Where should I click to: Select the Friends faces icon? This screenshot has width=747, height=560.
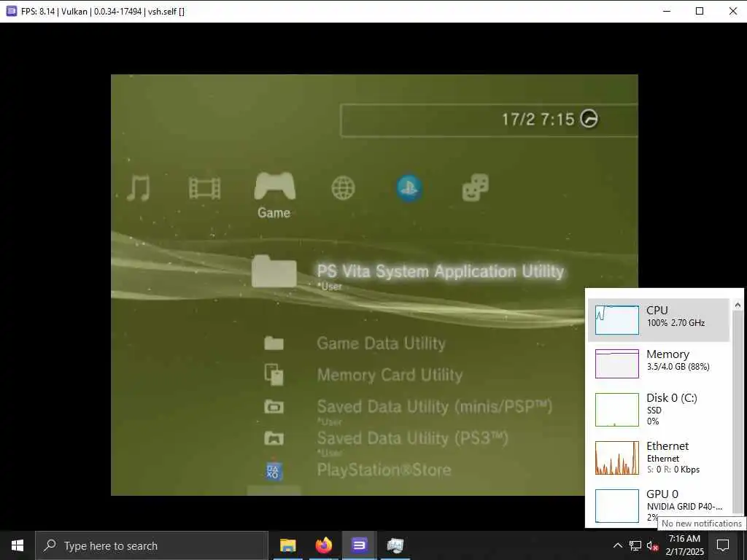(476, 187)
